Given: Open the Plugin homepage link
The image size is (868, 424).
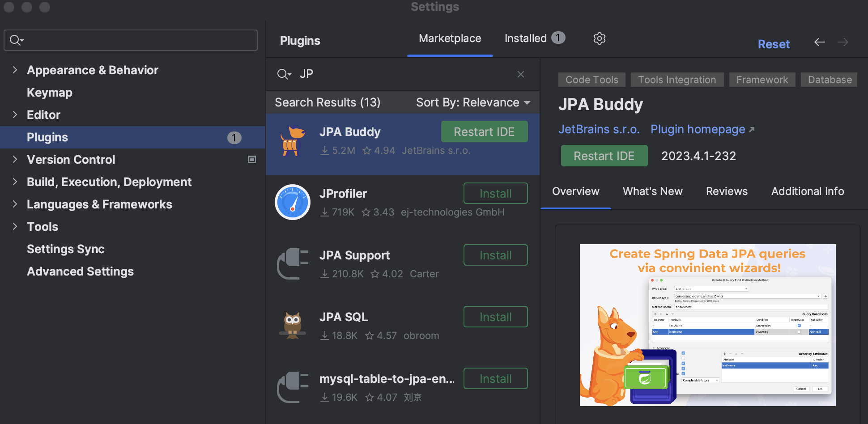Looking at the screenshot, I should (698, 130).
